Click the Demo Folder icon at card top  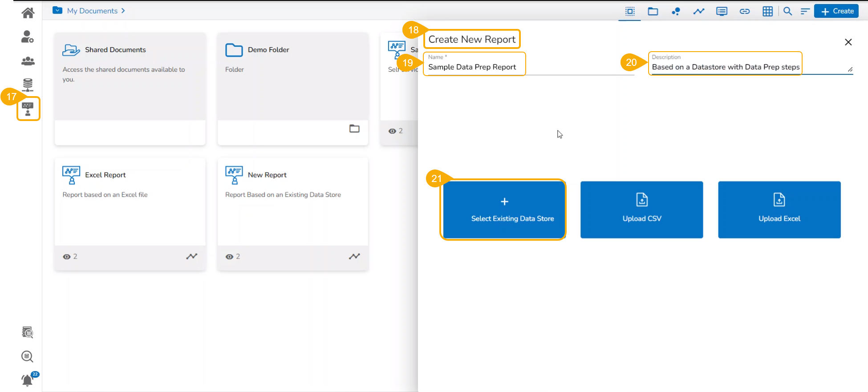coord(234,50)
